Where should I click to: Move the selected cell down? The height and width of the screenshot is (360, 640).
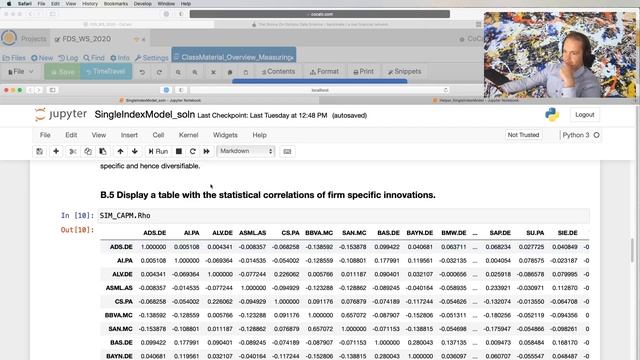point(135,151)
